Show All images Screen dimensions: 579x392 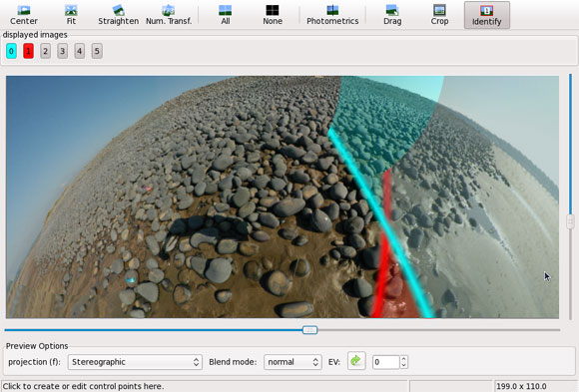[x=226, y=15]
